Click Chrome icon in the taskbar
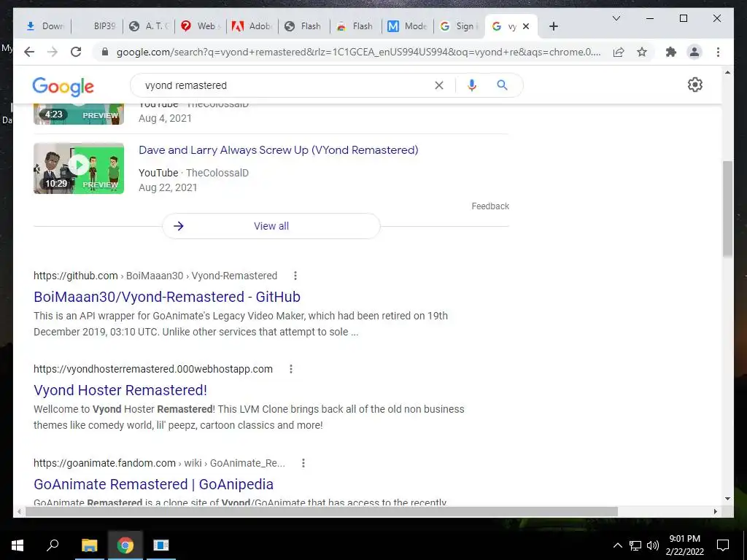Viewport: 747px width, 560px height. (125, 545)
